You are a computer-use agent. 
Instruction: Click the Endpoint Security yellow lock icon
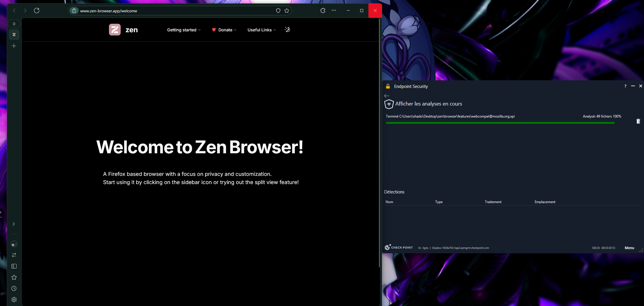pyautogui.click(x=388, y=86)
